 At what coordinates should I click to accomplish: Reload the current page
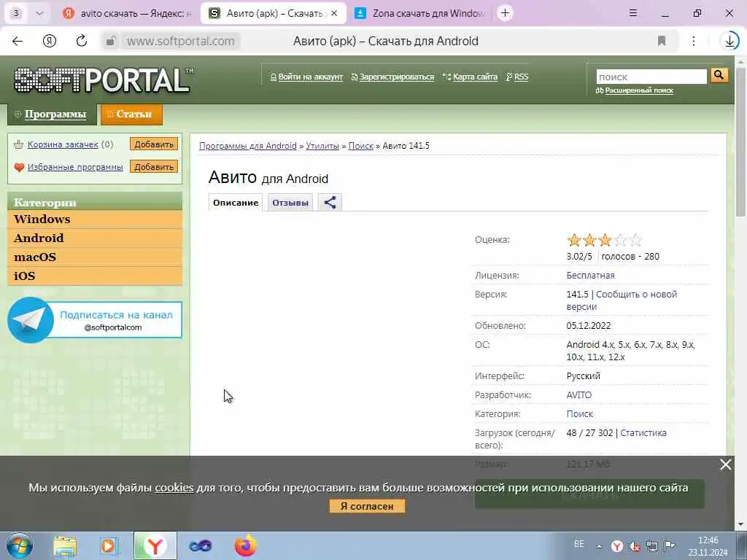82,41
